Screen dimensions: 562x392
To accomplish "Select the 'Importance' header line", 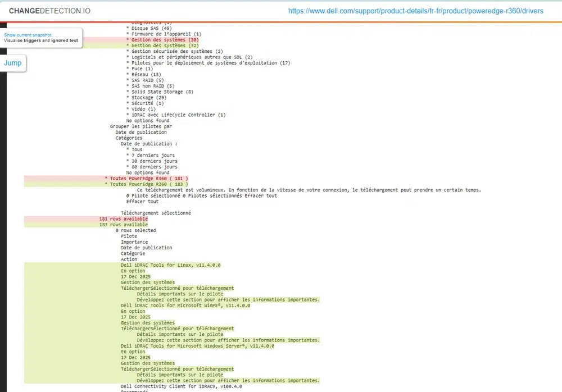I will [x=134, y=242].
